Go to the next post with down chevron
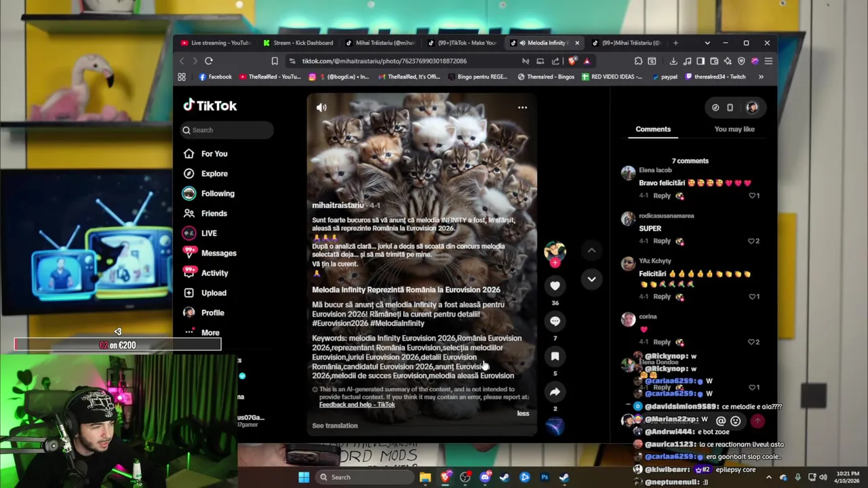 (x=591, y=279)
